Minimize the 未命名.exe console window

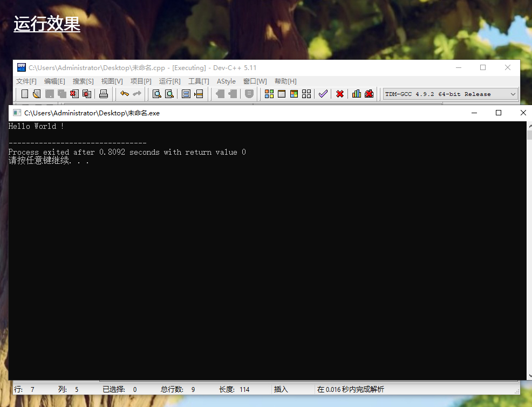point(474,113)
